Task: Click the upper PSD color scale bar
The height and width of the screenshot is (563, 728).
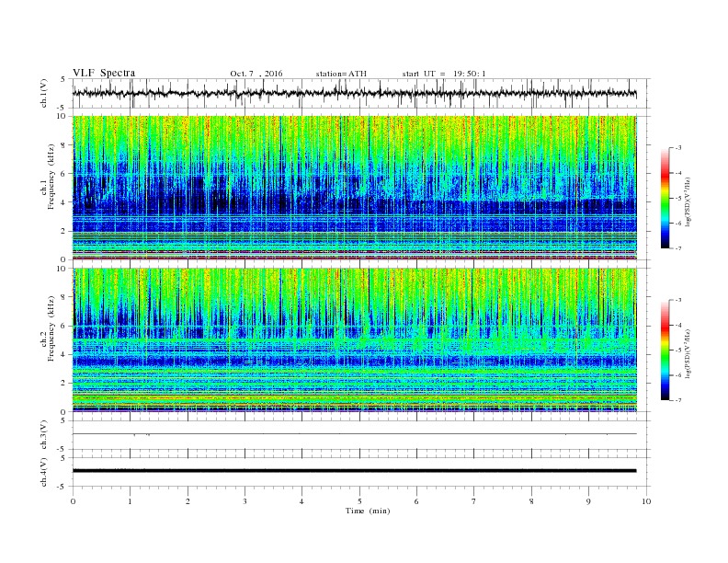Action: (x=665, y=199)
